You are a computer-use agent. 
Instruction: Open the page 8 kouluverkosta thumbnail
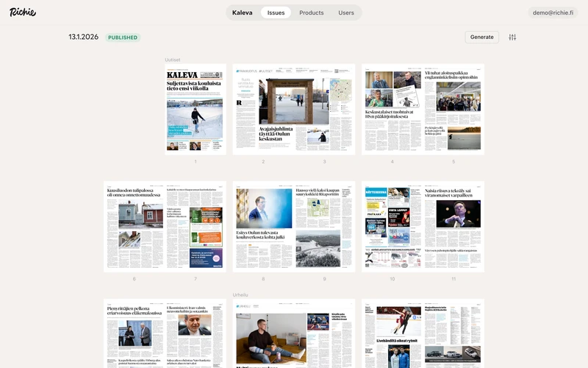pos(263,227)
